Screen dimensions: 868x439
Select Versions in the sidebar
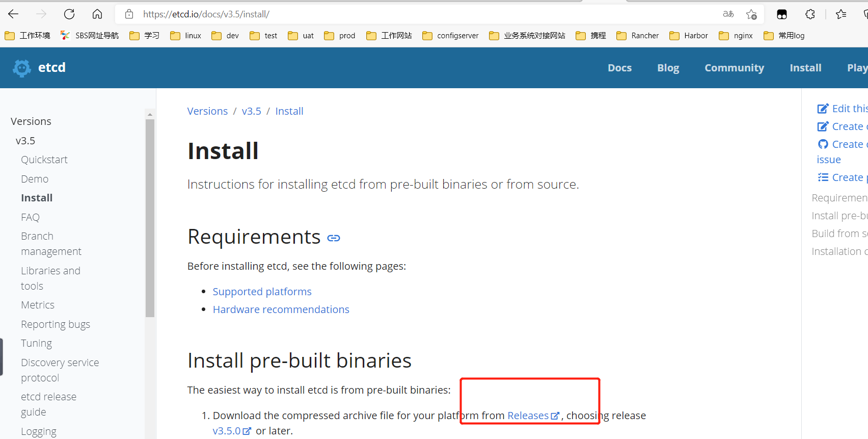point(31,121)
